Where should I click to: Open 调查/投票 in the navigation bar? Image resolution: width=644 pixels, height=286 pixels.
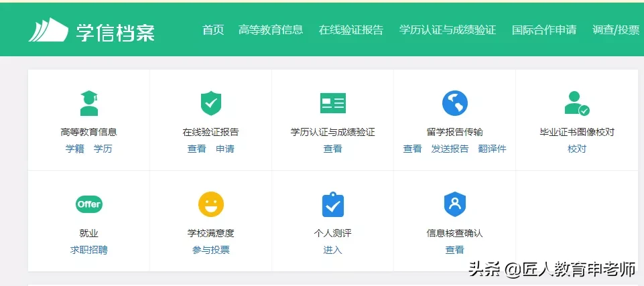pyautogui.click(x=616, y=29)
